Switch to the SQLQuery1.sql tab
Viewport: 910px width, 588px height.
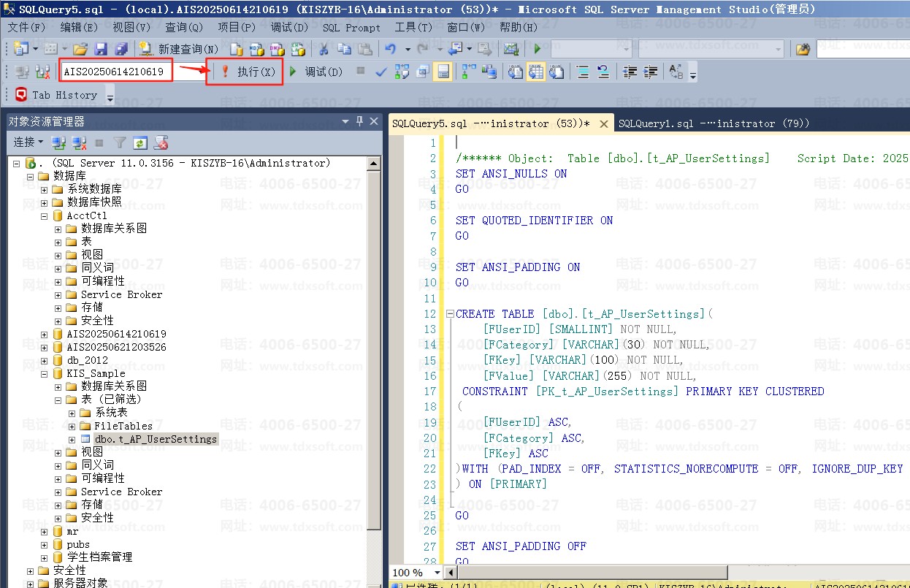714,123
